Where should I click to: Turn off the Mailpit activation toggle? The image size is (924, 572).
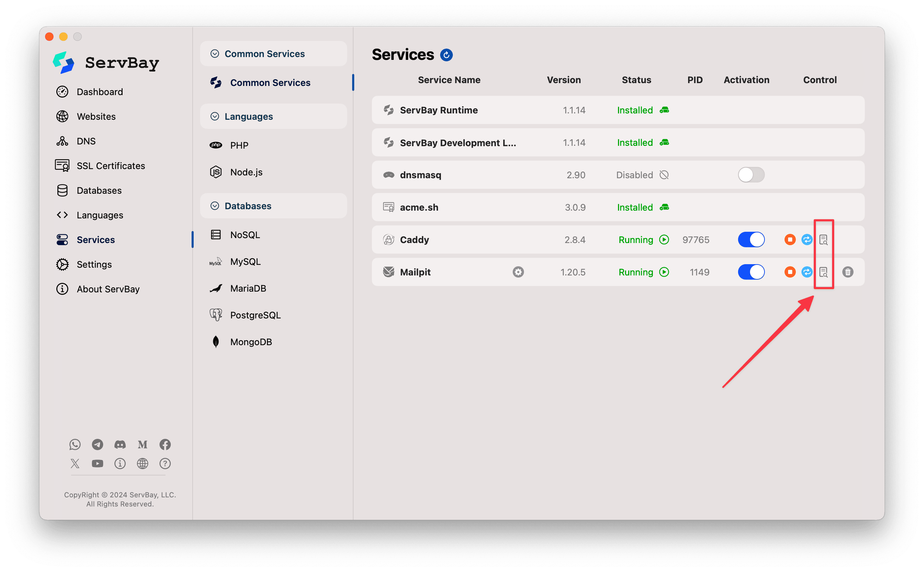(751, 272)
